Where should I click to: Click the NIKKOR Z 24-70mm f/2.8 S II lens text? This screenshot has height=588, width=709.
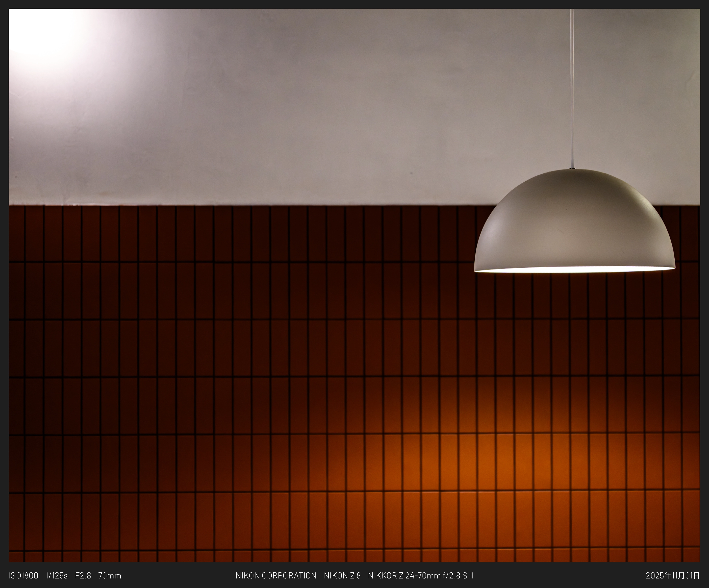point(421,576)
